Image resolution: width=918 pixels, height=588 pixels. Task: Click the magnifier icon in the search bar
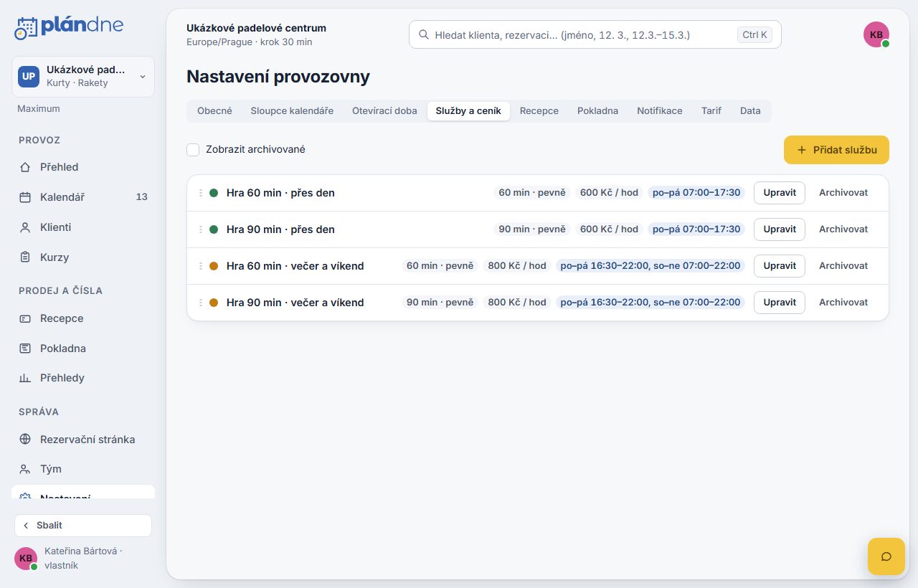[424, 34]
